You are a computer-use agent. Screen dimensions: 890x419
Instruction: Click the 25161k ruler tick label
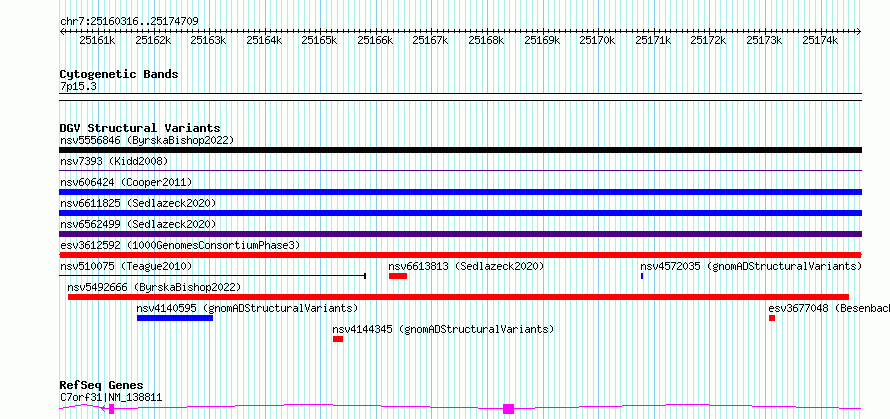[x=98, y=41]
